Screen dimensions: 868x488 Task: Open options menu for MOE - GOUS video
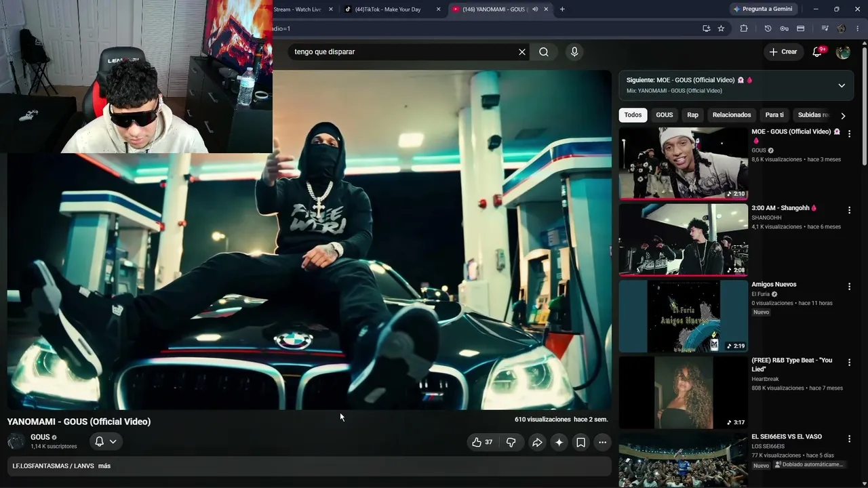click(x=849, y=134)
